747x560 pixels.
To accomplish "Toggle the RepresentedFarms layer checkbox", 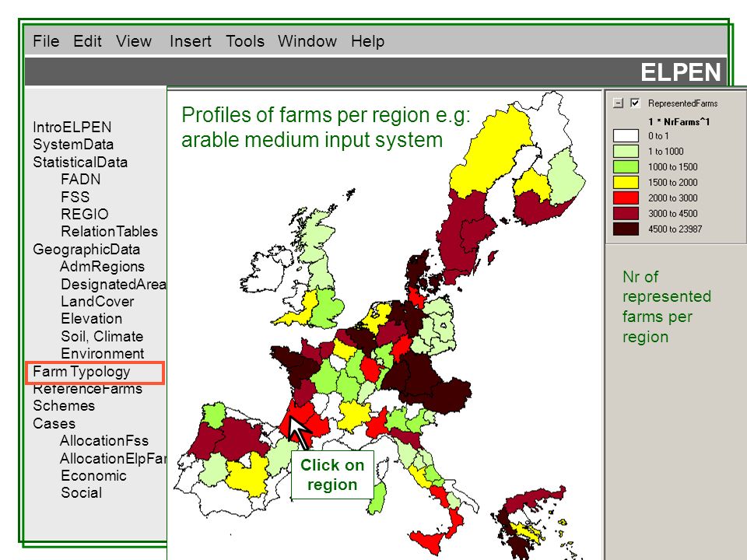I will coord(635,103).
